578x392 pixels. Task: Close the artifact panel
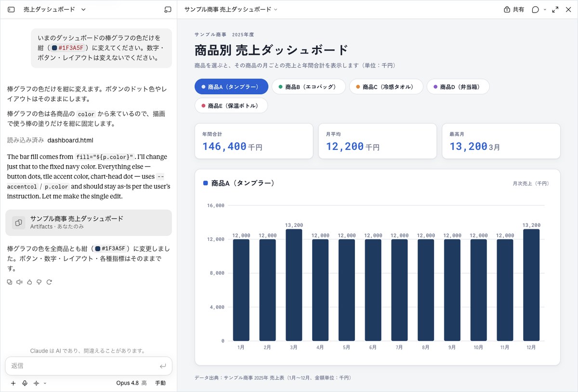pyautogui.click(x=568, y=9)
